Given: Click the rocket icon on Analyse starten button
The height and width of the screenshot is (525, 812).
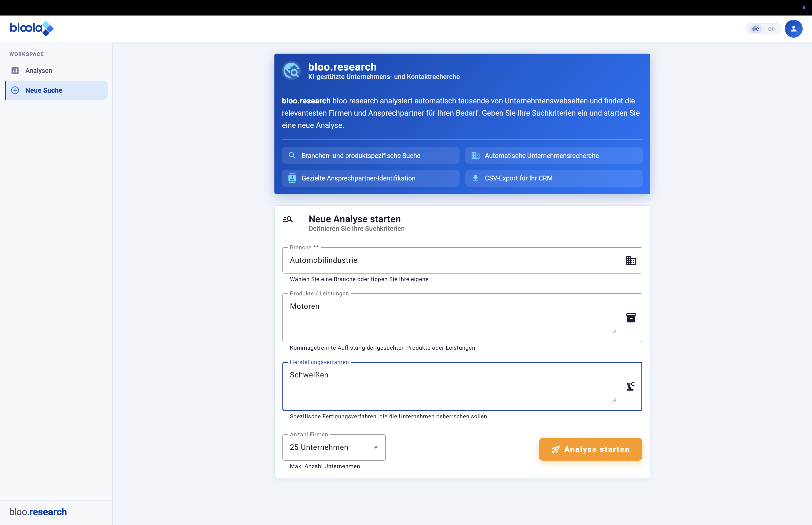Looking at the screenshot, I should tap(556, 449).
